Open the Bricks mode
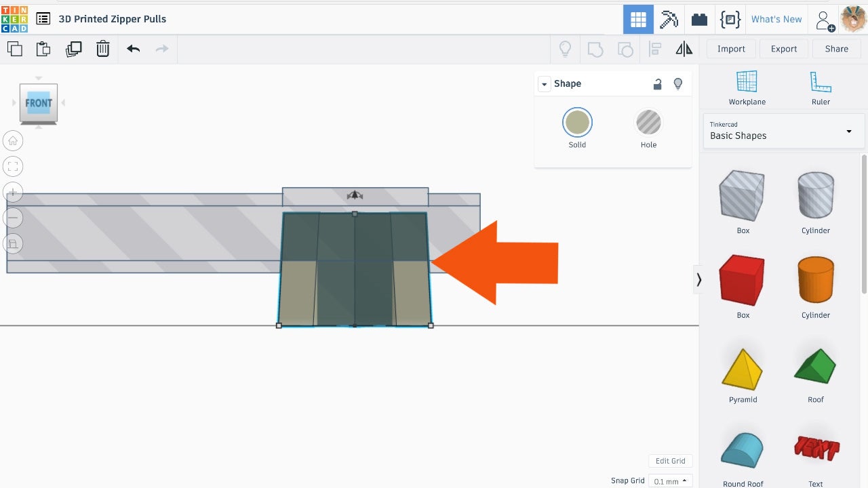 point(699,20)
